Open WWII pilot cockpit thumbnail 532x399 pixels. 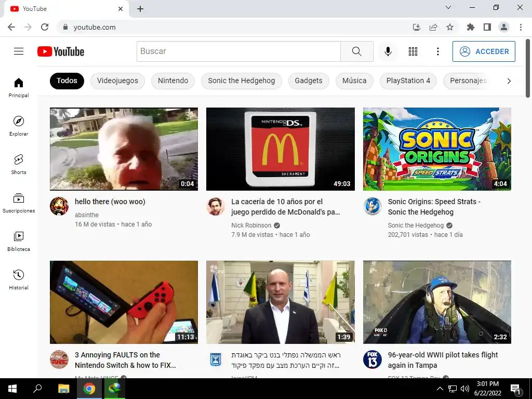click(437, 302)
